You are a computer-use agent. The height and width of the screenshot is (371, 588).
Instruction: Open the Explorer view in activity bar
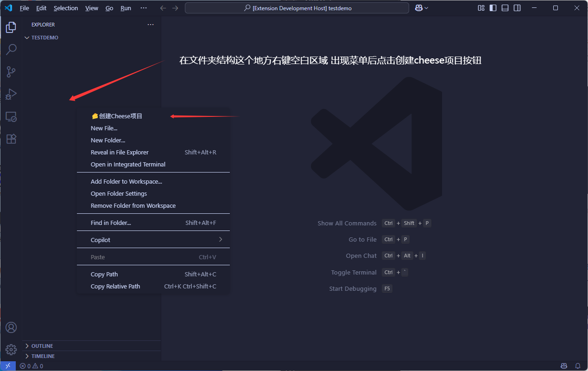11,27
